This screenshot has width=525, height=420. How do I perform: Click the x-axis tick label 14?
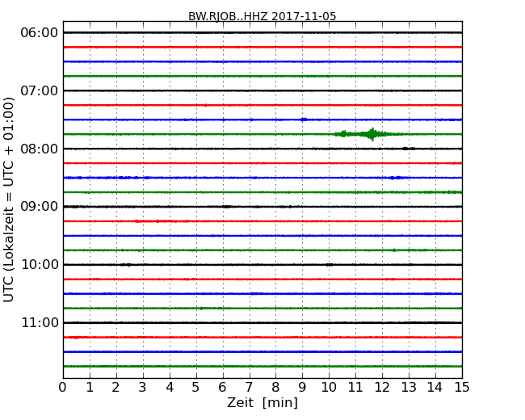pyautogui.click(x=435, y=388)
